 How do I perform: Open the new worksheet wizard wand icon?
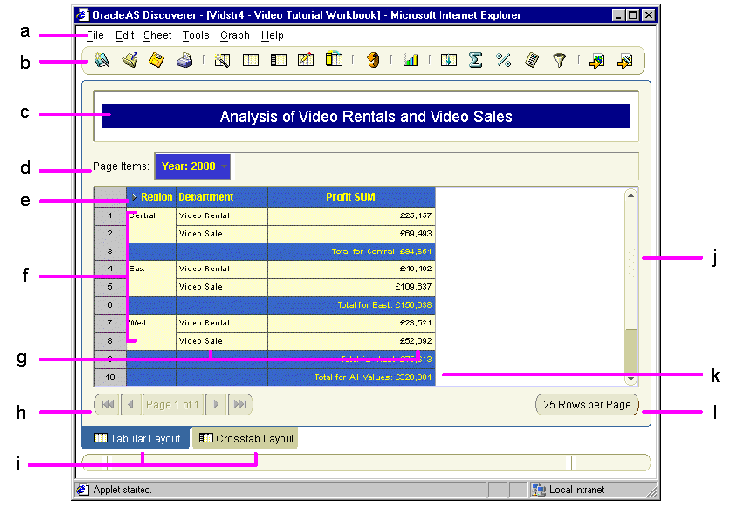click(222, 60)
